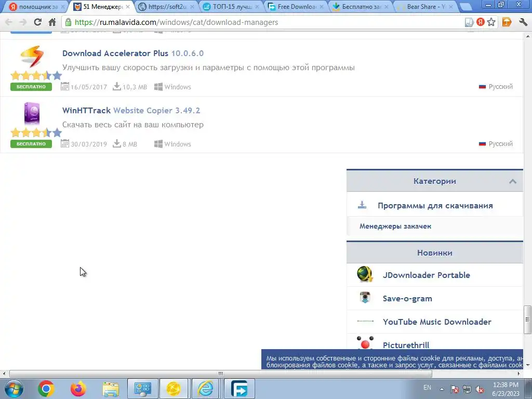
Task: Open the Save-o-gram link
Action: [407, 299]
